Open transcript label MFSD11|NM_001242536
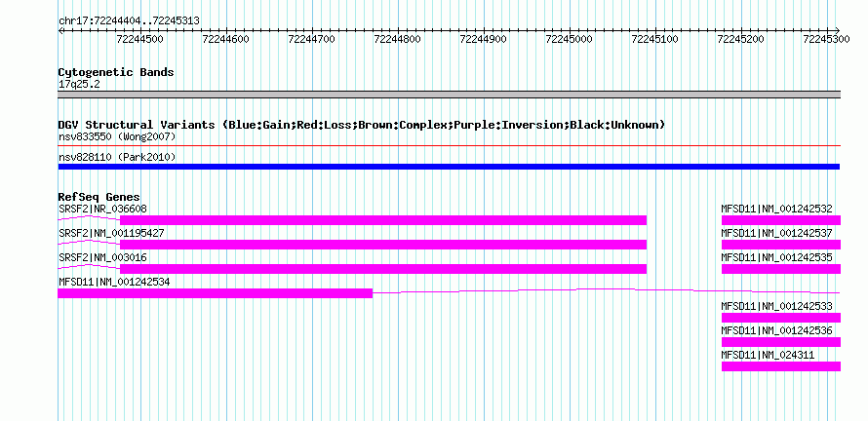The width and height of the screenshot is (868, 421). click(776, 330)
